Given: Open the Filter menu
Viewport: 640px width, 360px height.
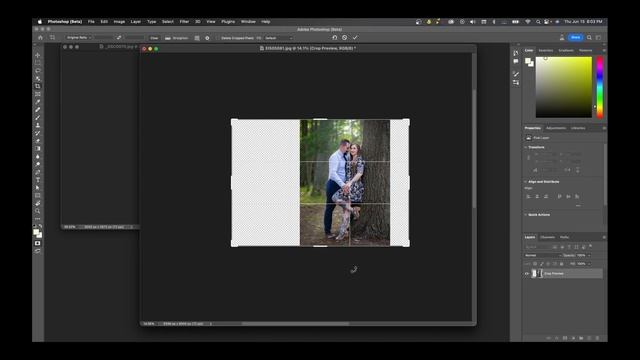Looking at the screenshot, I should [184, 22].
